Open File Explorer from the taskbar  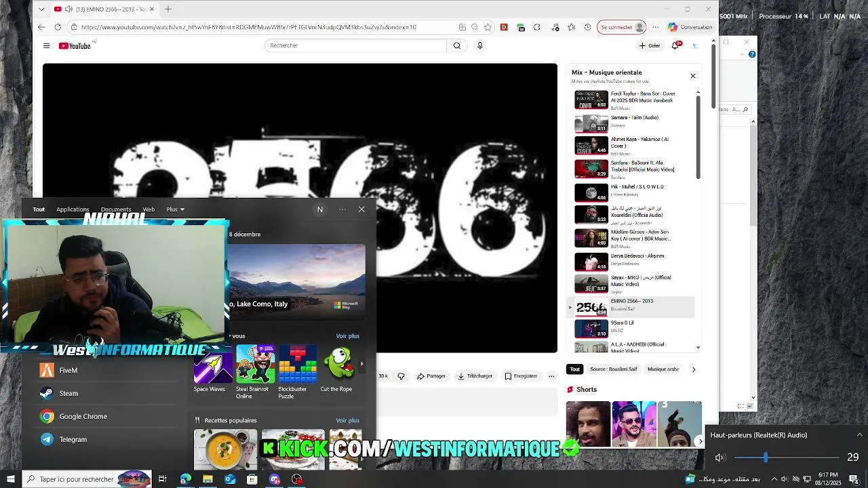coord(208,479)
